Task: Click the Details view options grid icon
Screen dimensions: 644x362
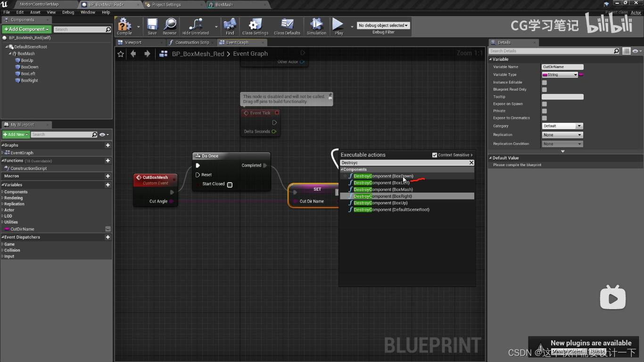Action: 626,51
